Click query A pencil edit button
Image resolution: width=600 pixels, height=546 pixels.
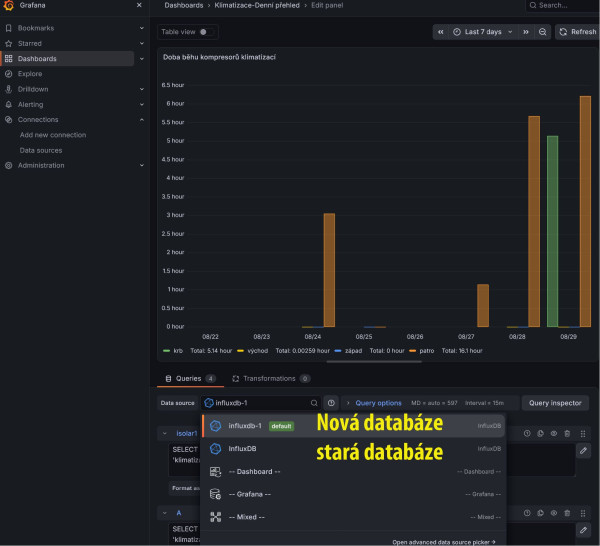583,530
